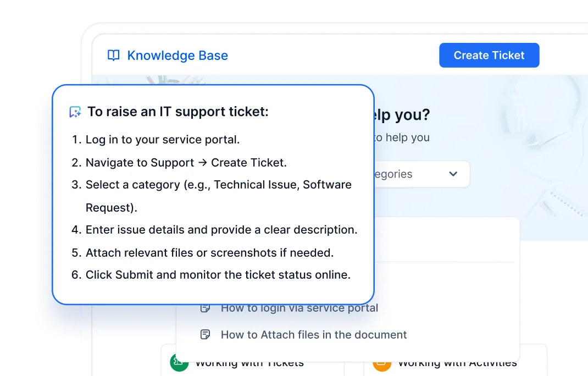Click the document icon beside the attach files article
The width and height of the screenshot is (588, 376).
pyautogui.click(x=206, y=334)
